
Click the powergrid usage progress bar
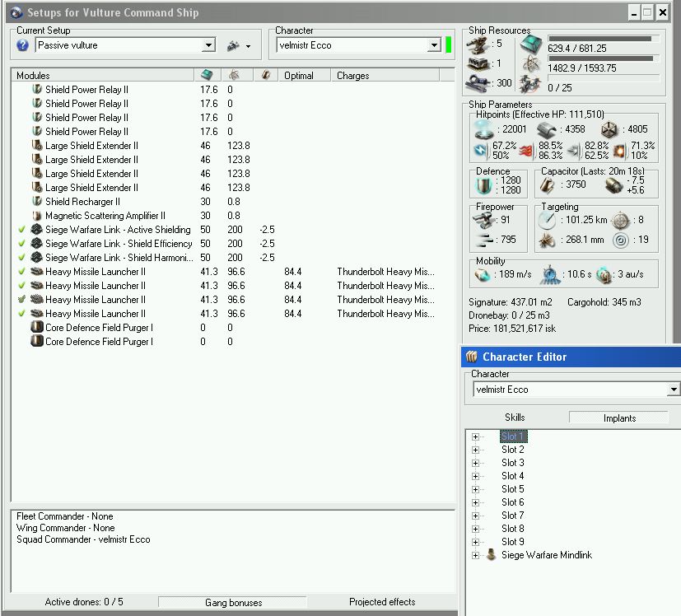click(x=604, y=58)
